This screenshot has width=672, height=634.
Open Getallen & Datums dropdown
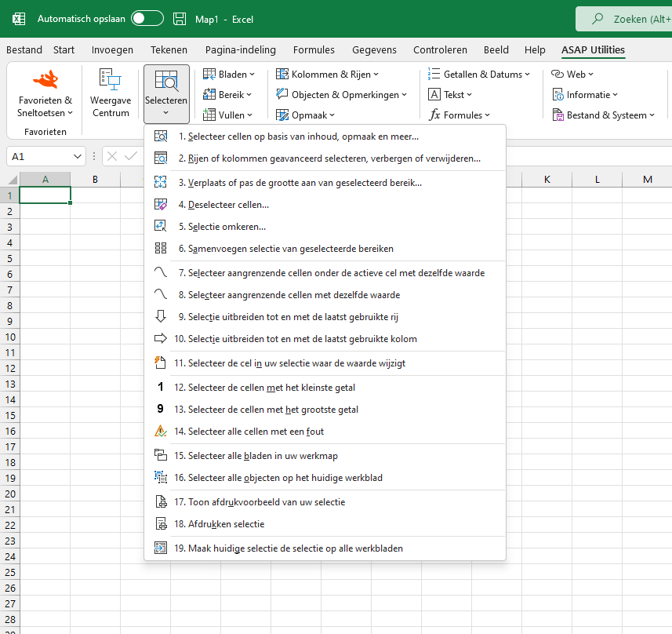[479, 75]
